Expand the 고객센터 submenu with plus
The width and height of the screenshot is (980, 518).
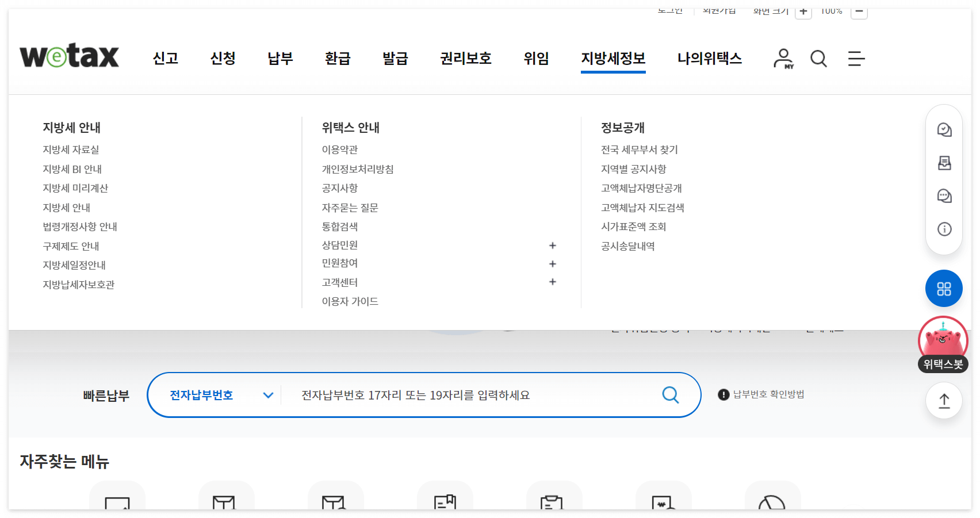coord(552,282)
